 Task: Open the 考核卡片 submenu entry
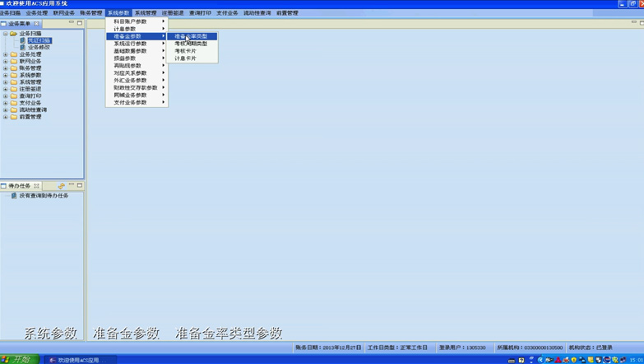pos(186,51)
